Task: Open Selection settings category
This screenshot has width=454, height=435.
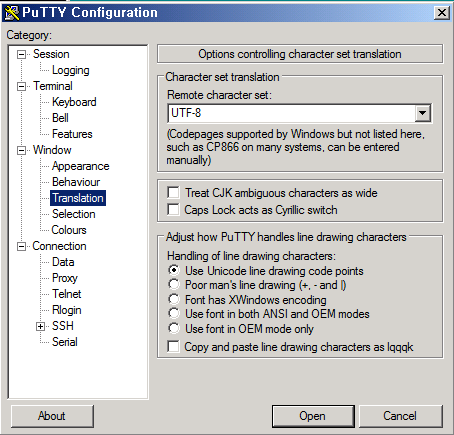Action: click(74, 214)
